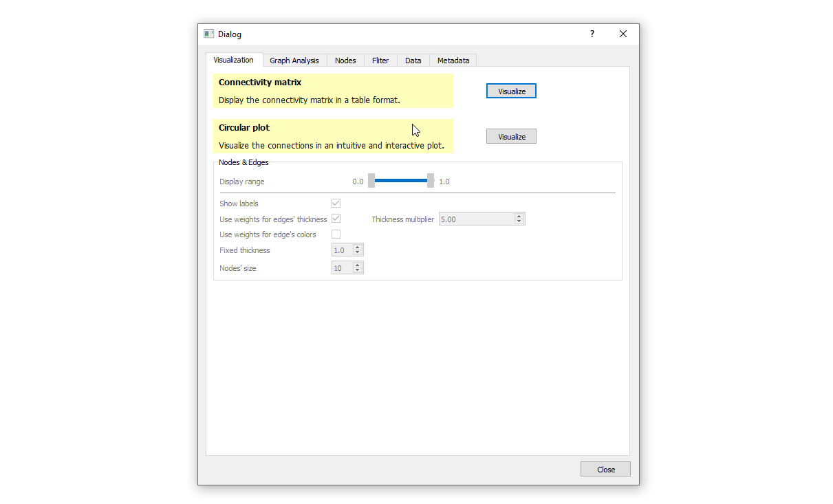
Task: Increase Thickness multiplier with up arrow
Action: coord(519,216)
